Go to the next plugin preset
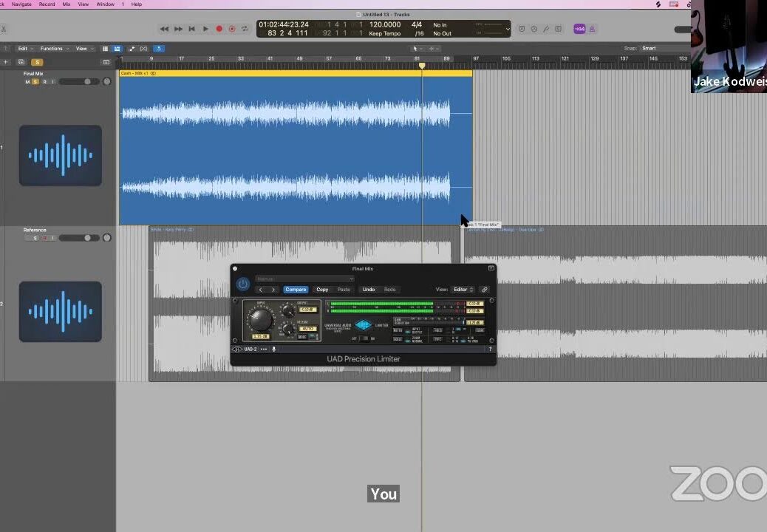This screenshot has width=767, height=532. click(273, 290)
